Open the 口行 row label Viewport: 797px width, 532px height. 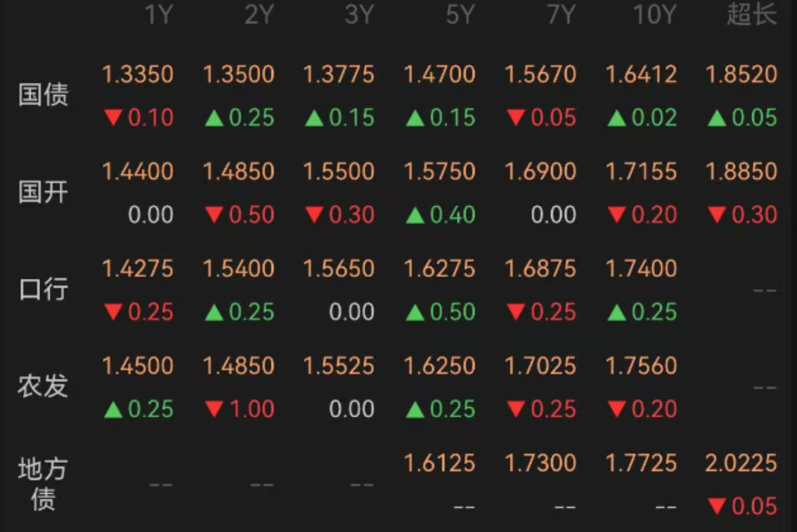pos(43,289)
